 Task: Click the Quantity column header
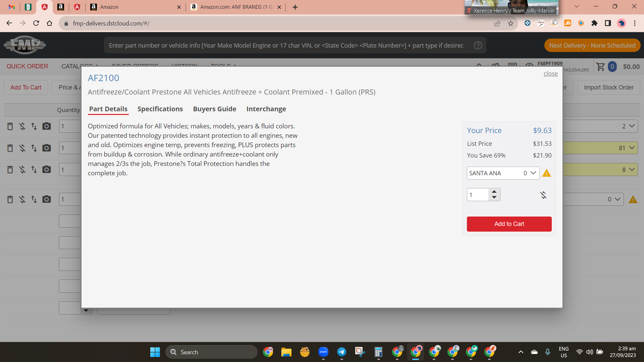coord(68,110)
